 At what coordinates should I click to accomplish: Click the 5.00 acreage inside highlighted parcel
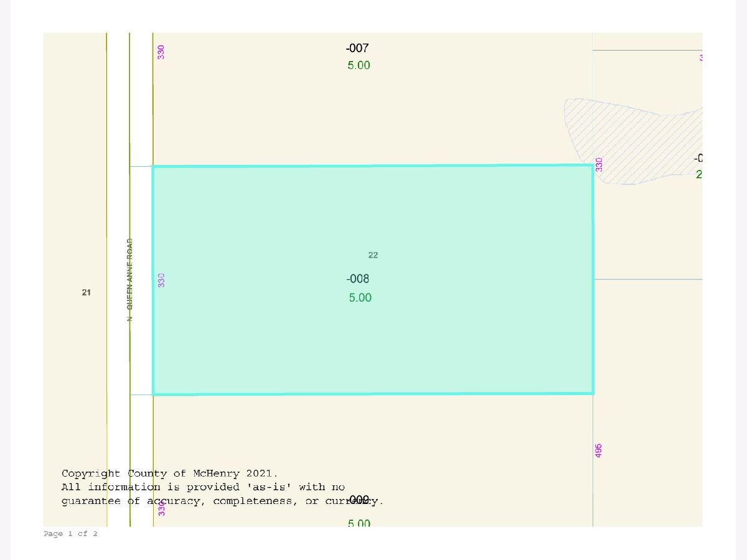click(360, 298)
